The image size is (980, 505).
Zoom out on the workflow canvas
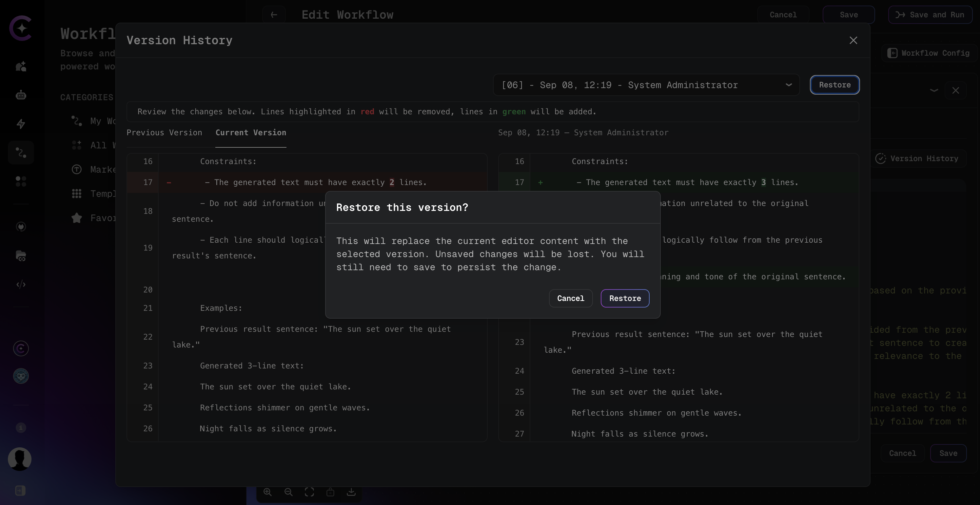tap(288, 492)
